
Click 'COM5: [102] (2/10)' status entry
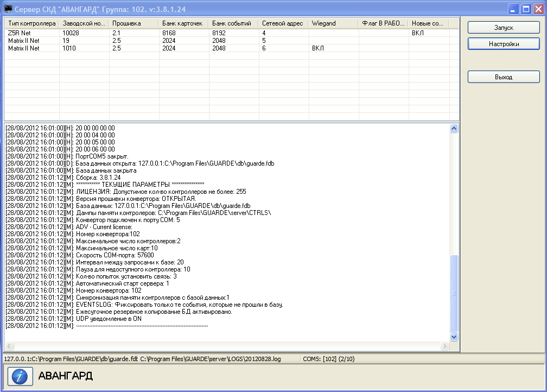coord(329,359)
